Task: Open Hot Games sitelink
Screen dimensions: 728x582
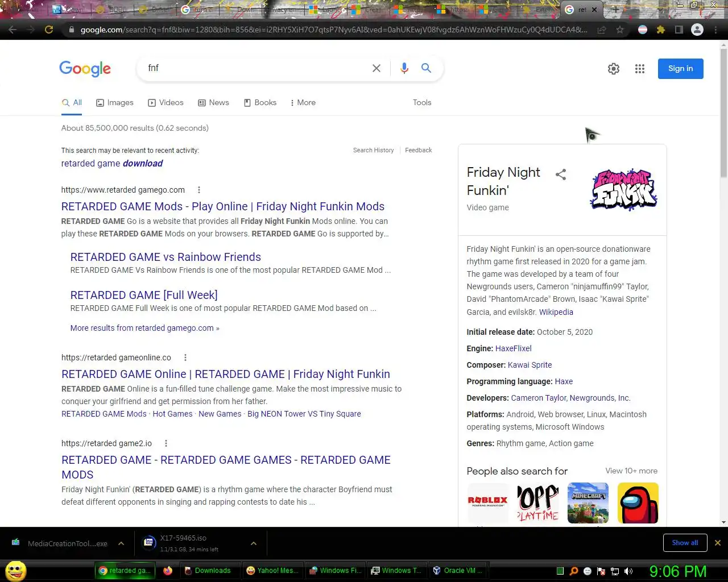Action: click(172, 414)
